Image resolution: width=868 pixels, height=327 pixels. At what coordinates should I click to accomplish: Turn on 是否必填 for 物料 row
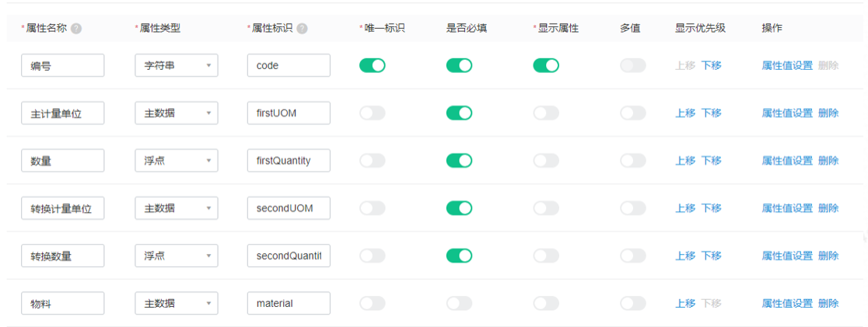tap(460, 303)
